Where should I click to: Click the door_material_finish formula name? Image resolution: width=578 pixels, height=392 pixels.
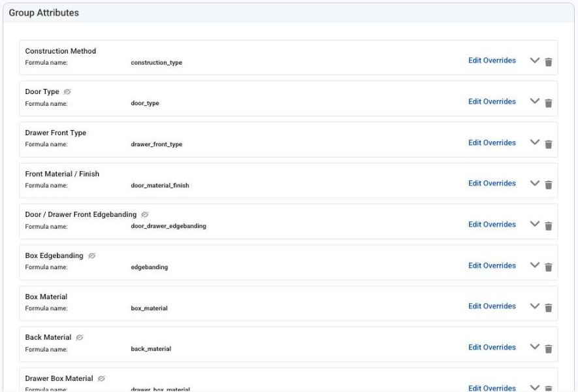click(160, 185)
